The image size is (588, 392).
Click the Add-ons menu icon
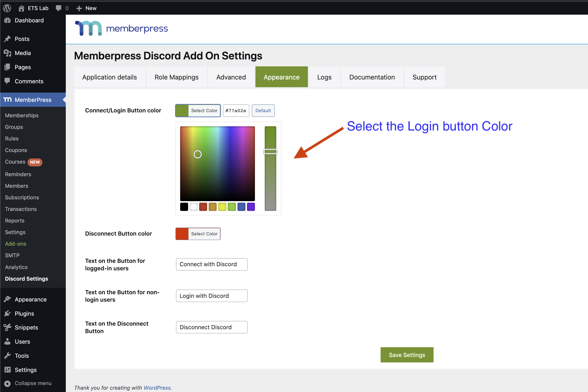pos(15,244)
